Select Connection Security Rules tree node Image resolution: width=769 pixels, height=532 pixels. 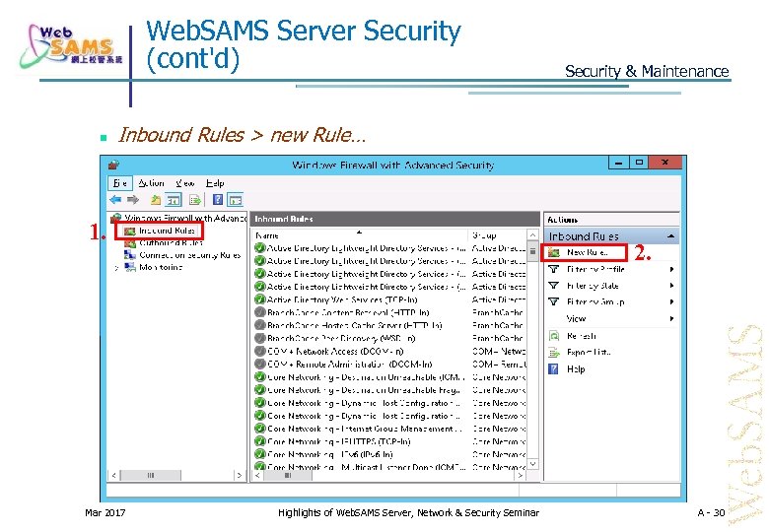[190, 255]
